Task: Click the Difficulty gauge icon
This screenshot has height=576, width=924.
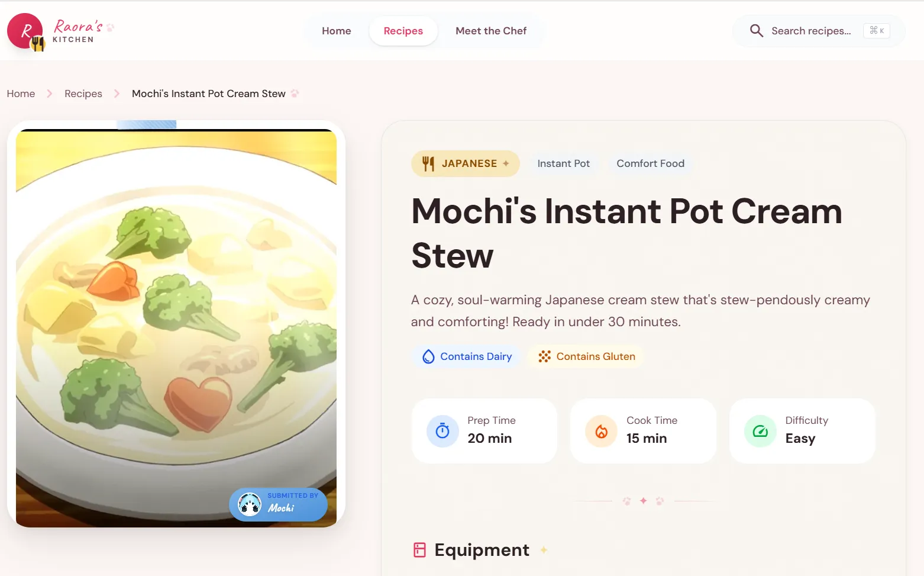Action: [760, 431]
